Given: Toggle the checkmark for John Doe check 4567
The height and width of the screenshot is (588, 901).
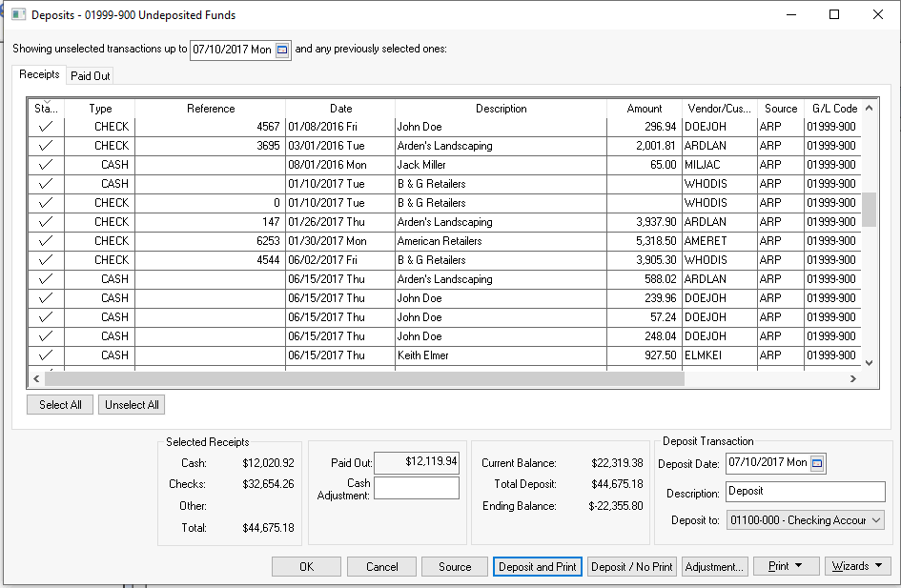Looking at the screenshot, I should [x=45, y=127].
